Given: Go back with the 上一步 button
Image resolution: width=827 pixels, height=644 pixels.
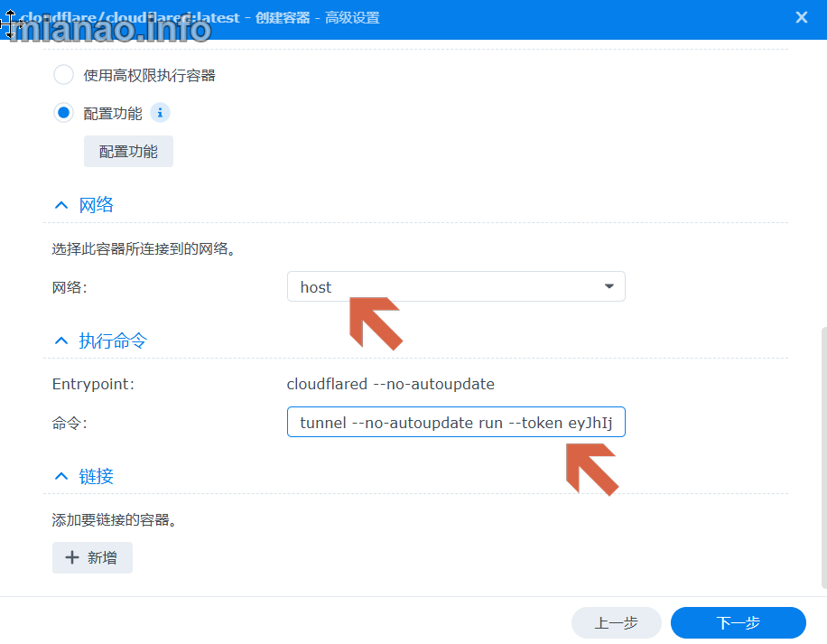Looking at the screenshot, I should point(616,622).
